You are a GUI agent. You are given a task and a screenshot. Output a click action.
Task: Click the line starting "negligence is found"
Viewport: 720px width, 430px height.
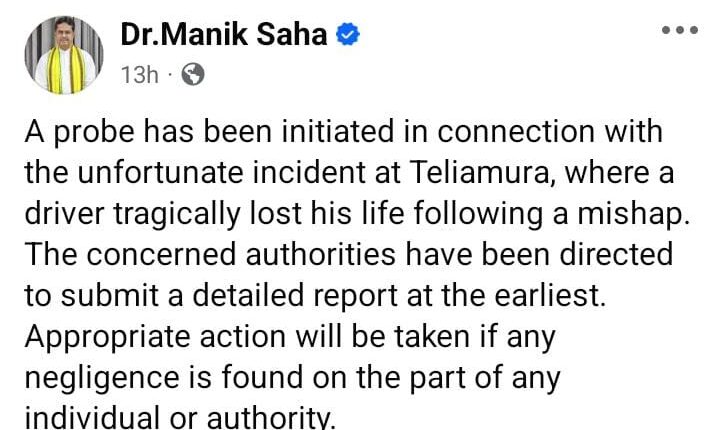(292, 377)
